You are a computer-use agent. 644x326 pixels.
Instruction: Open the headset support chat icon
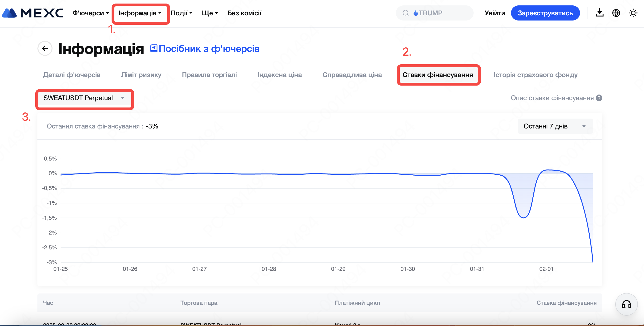click(x=626, y=305)
